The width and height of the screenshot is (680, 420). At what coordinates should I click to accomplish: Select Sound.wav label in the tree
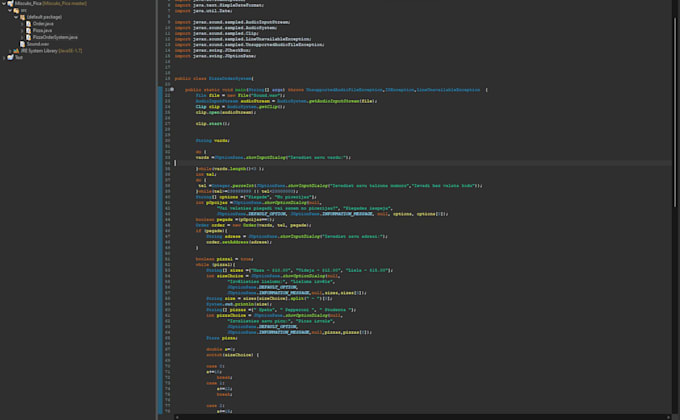[x=38, y=44]
